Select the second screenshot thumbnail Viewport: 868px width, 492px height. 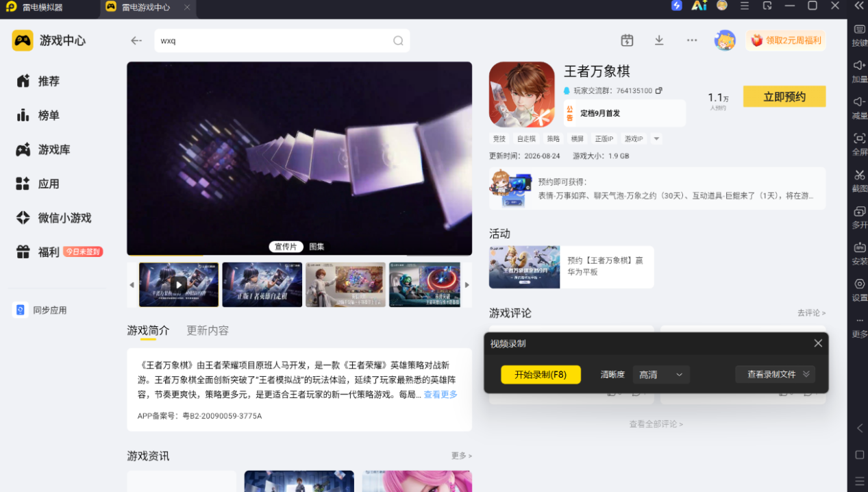262,284
